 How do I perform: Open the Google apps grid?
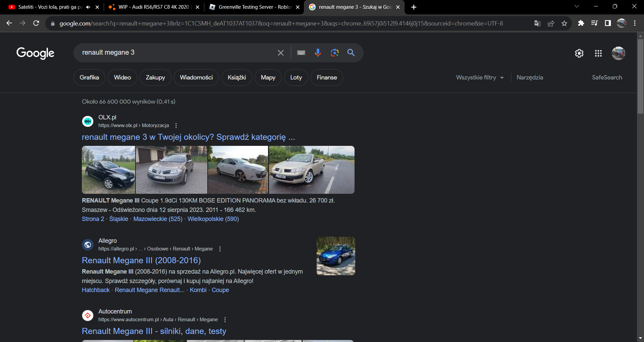[x=598, y=53]
